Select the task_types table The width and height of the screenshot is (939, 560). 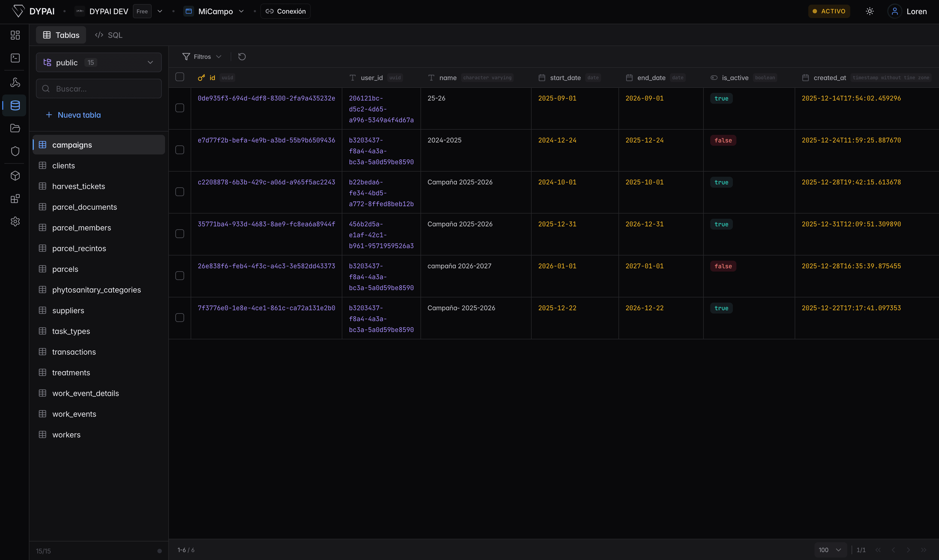click(99, 331)
